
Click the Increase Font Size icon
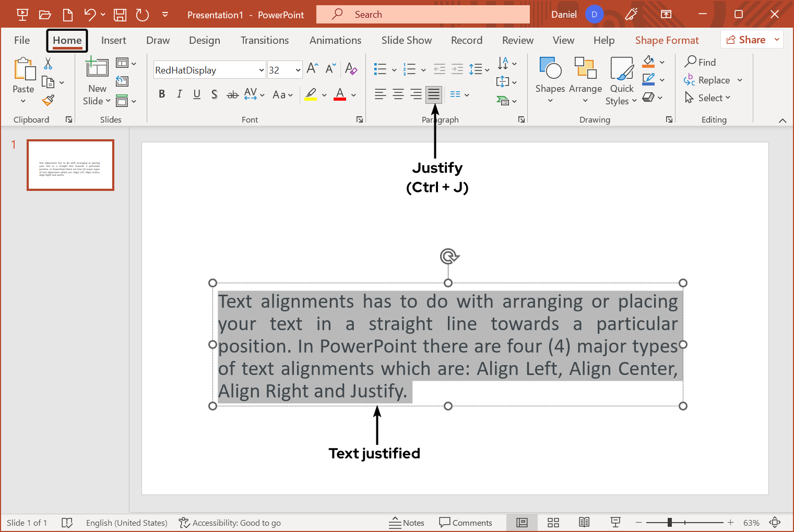click(x=312, y=69)
